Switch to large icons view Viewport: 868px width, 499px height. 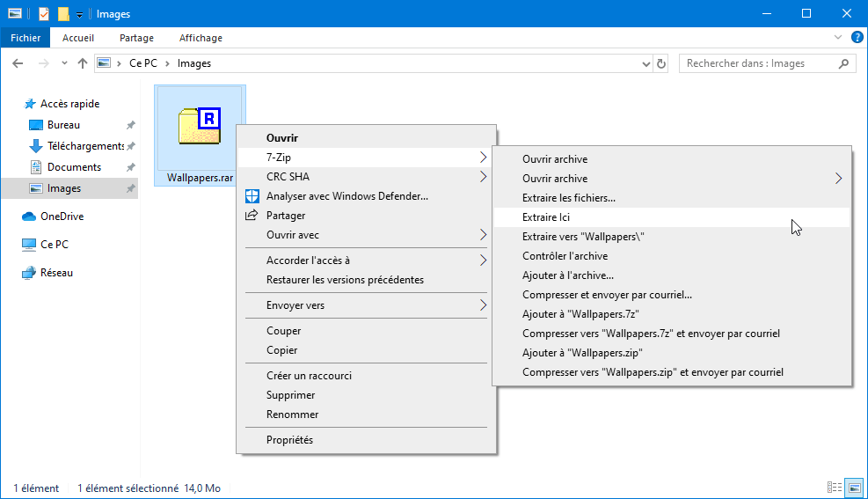click(x=855, y=488)
